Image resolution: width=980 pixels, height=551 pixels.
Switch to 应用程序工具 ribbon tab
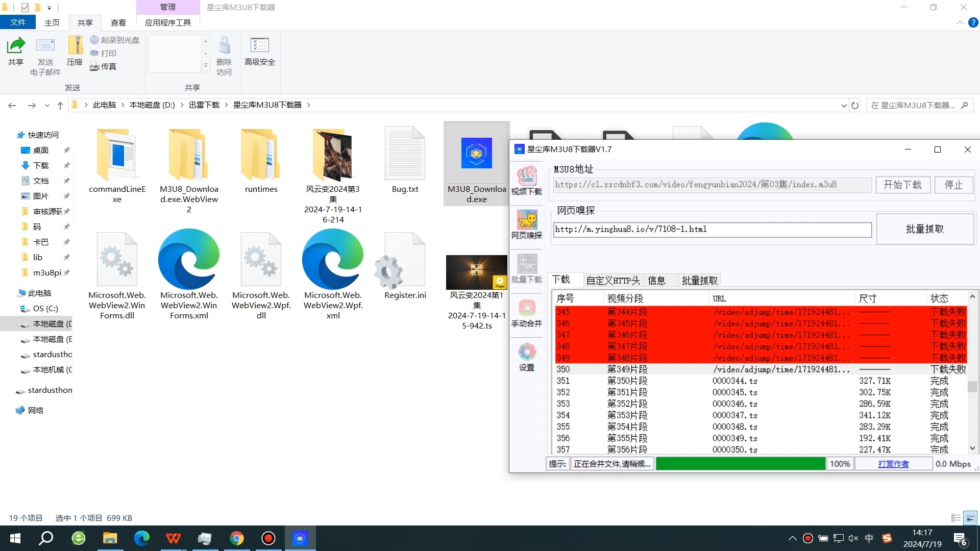pos(168,22)
